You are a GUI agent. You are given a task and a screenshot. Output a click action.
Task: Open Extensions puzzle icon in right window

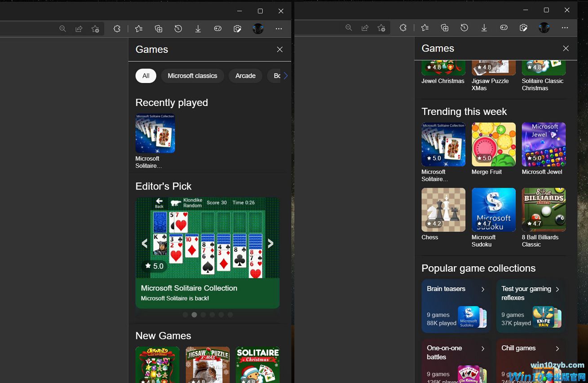(x=403, y=28)
